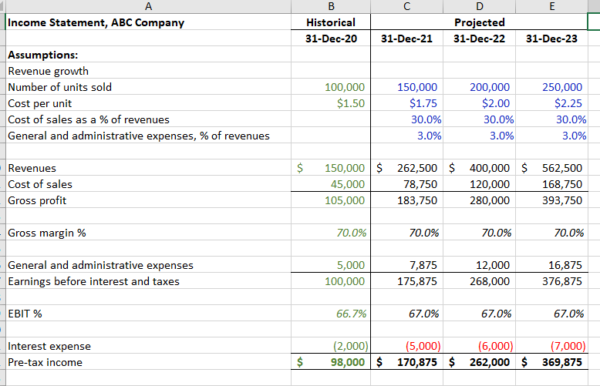600x386 pixels.
Task: Click the 'Number of units sold' label
Action: point(60,87)
